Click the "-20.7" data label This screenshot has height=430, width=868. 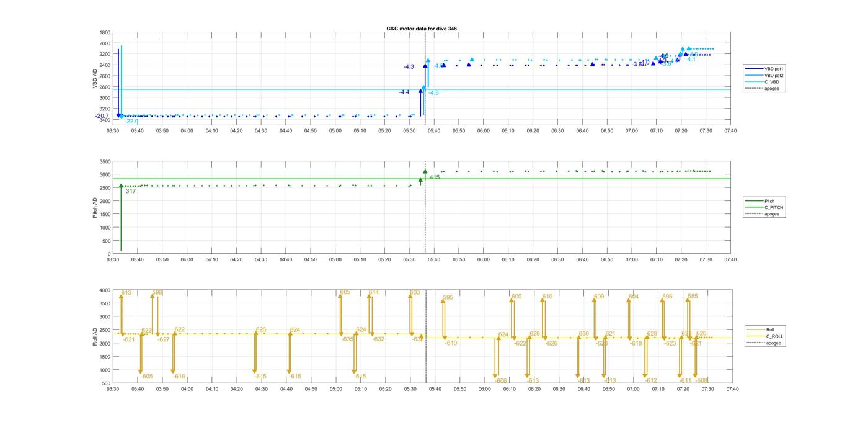pyautogui.click(x=102, y=116)
